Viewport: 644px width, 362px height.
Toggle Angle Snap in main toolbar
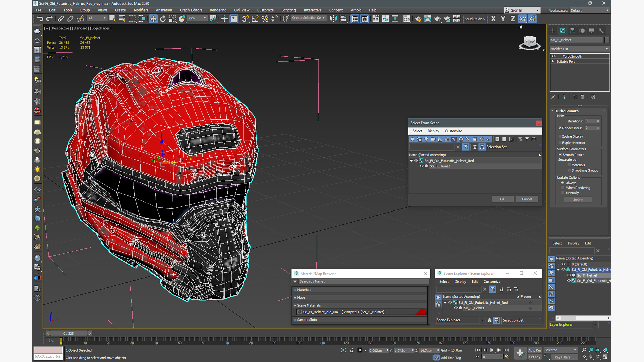click(255, 19)
